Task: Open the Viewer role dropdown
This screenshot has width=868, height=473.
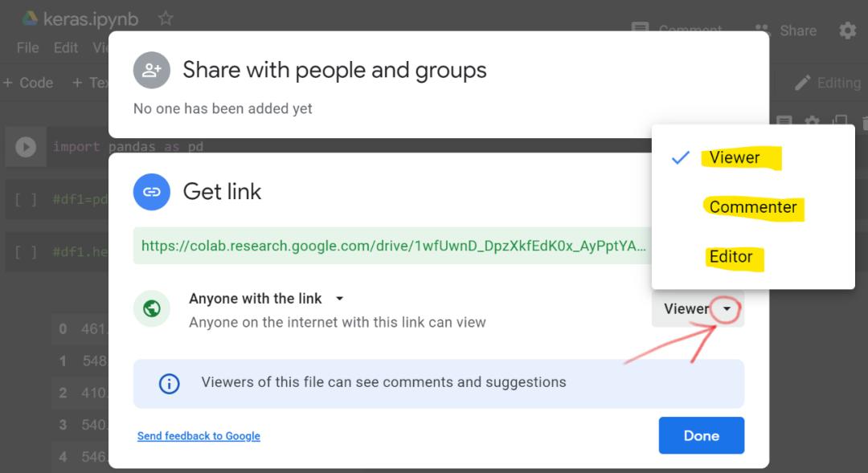Action: (698, 308)
